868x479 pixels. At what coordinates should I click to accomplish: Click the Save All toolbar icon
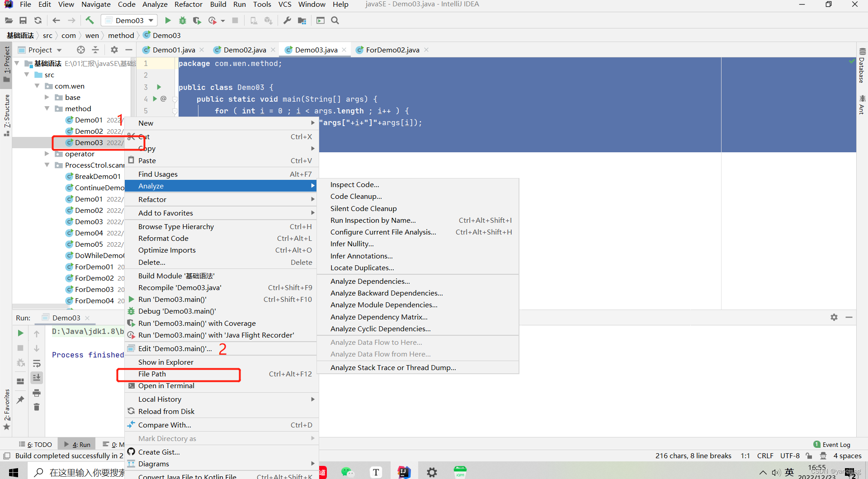(x=23, y=20)
